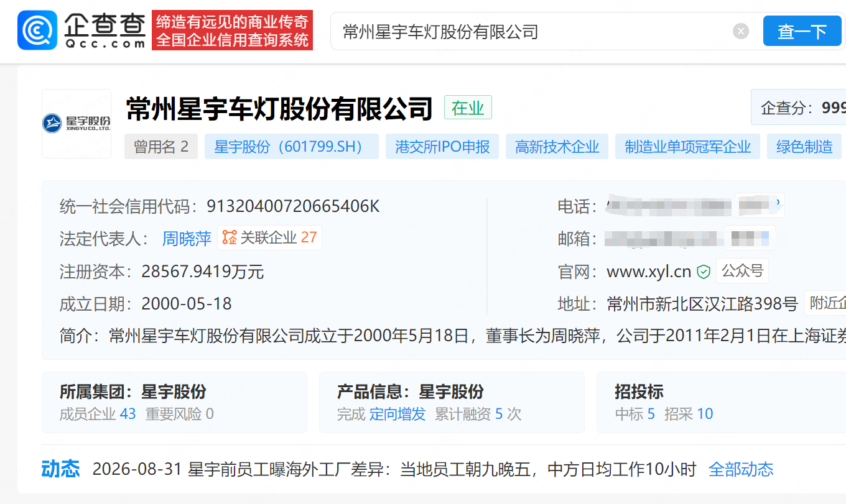Click the red slogan banner 缔造有远见的商业传奇
Image resolution: width=846 pixels, height=504 pixels.
pos(232,30)
